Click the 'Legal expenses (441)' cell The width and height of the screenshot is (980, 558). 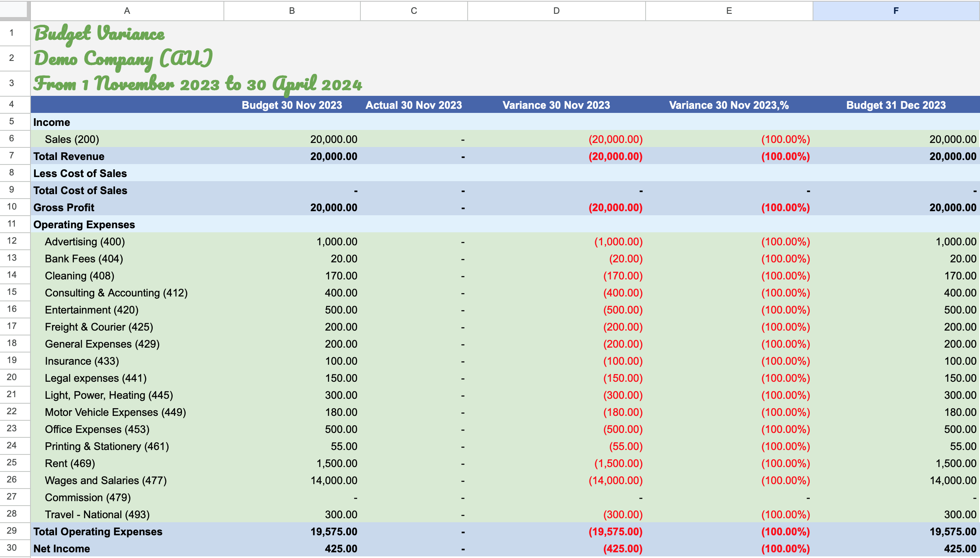click(x=127, y=378)
